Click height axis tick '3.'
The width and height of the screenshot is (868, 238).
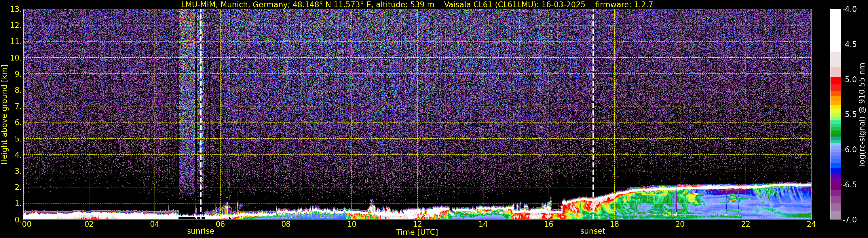click(18, 171)
